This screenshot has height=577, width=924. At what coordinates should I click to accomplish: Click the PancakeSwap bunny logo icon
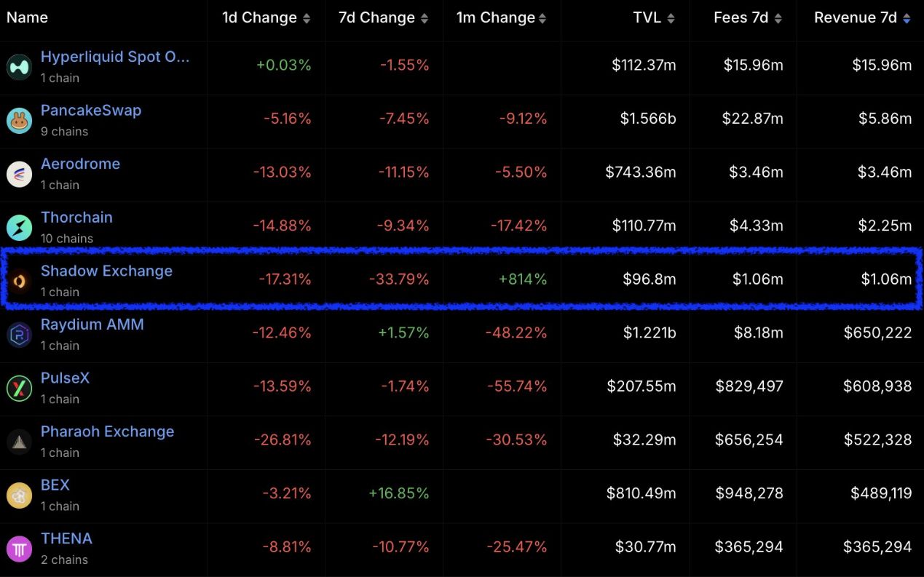pyautogui.click(x=19, y=121)
